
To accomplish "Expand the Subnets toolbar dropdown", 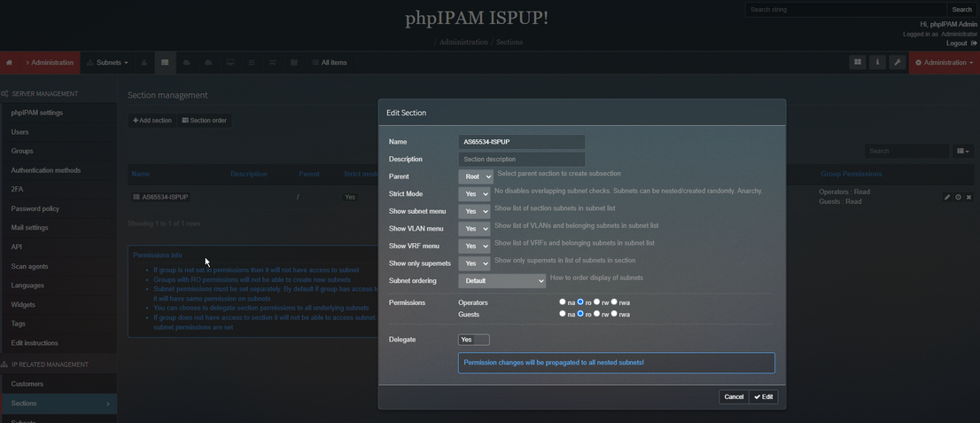I will 107,63.
